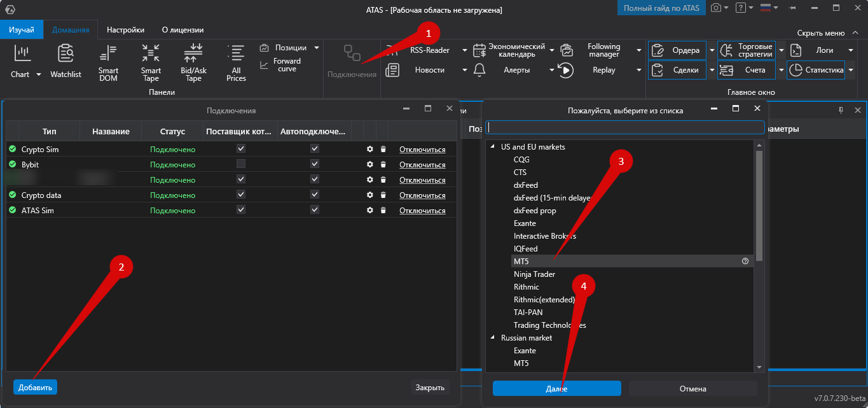Toggle auto-connect for Crypto Sim
Image resolution: width=868 pixels, height=408 pixels.
click(315, 148)
